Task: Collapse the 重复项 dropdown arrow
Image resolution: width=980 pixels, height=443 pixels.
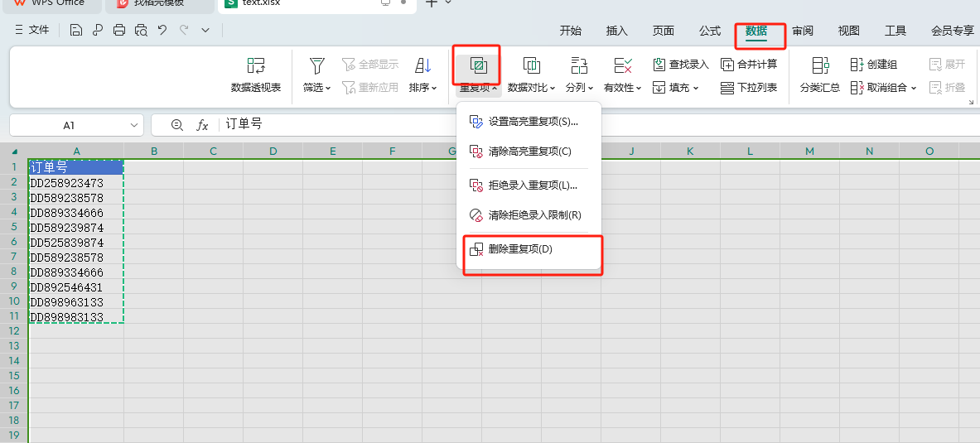Action: point(494,88)
